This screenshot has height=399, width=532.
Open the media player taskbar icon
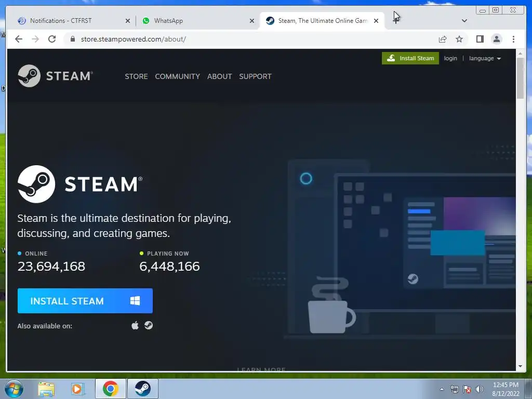tap(78, 389)
